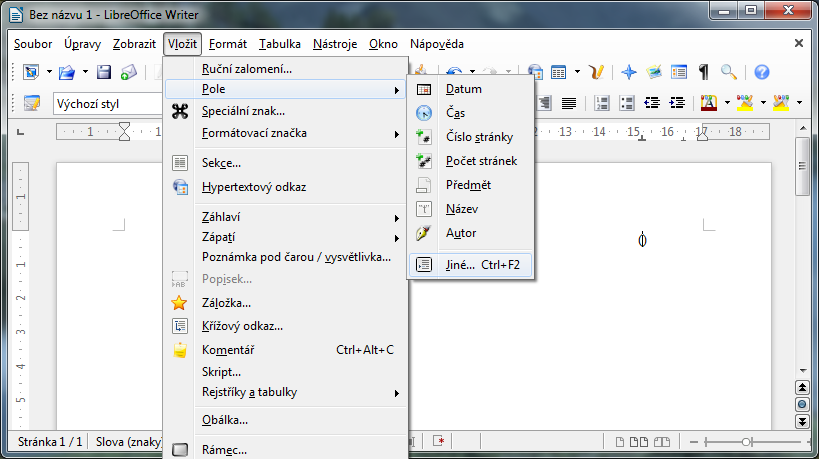
Task: Choose Ruční zalomení menu entry
Action: [286, 69]
